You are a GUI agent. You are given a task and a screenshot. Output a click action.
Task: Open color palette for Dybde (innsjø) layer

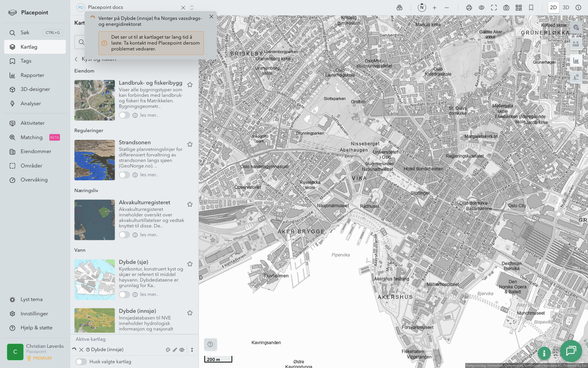pos(168,350)
